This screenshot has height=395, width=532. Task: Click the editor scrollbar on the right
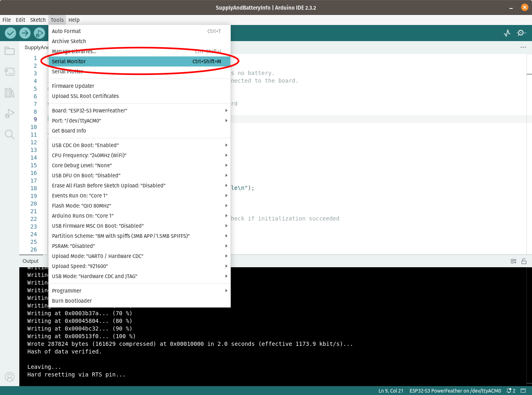tap(529, 75)
